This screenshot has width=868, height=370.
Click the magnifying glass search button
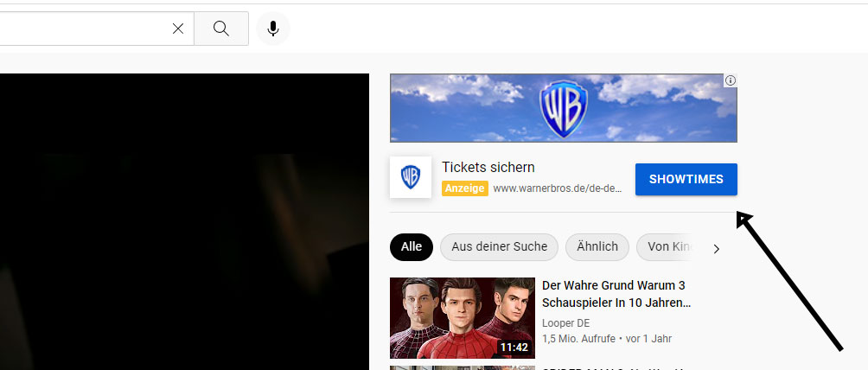coord(221,29)
